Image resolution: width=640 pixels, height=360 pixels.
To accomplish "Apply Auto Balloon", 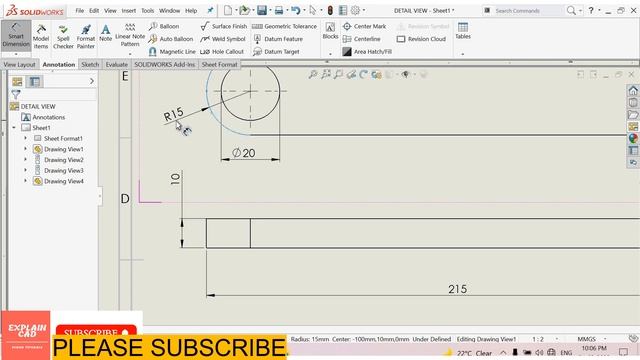I will coord(171,39).
